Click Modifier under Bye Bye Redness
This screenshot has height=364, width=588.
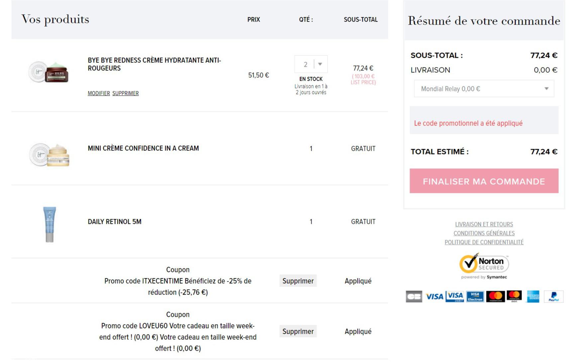pos(99,93)
